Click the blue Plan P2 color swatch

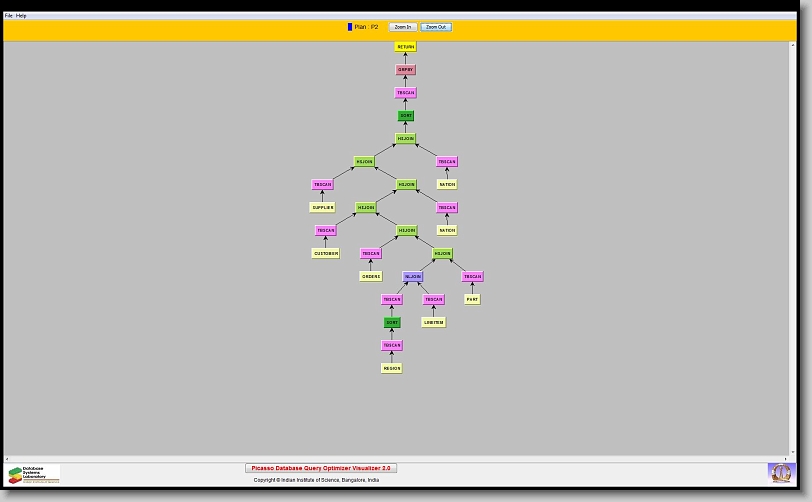point(350,27)
